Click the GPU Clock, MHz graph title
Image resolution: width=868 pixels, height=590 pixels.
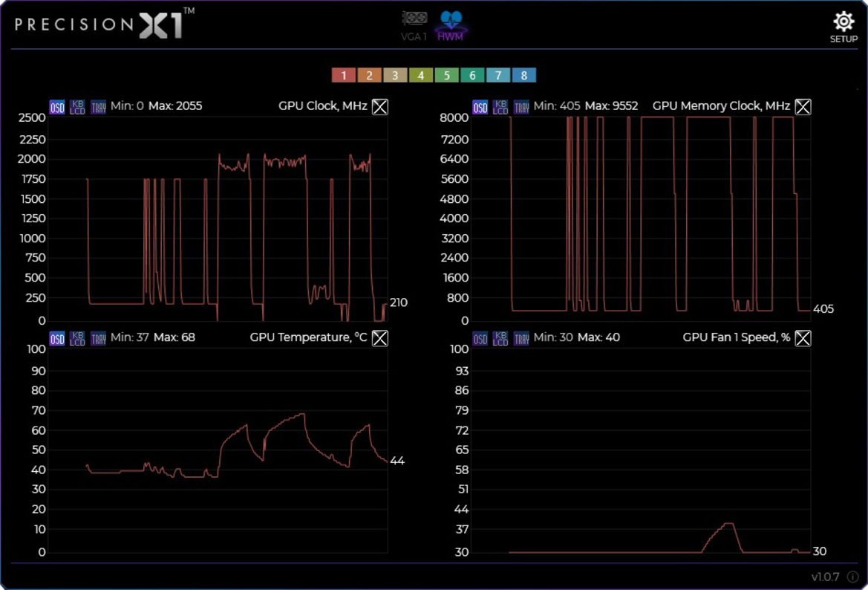coord(323,106)
